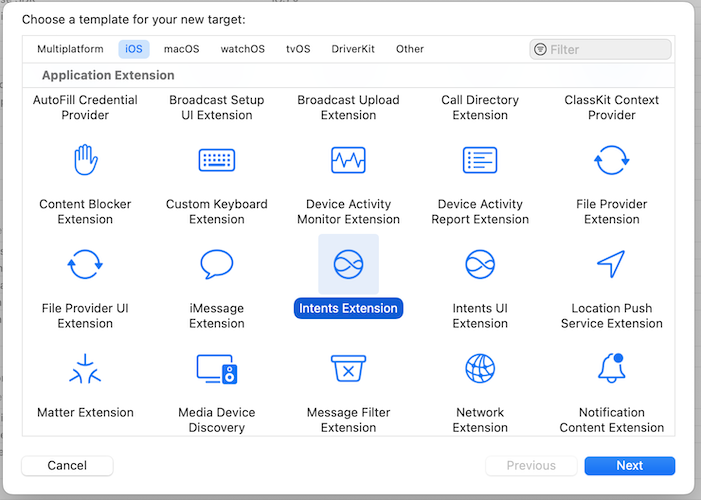Focus the Filter text field
Viewport: 701px width, 500px height.
tap(600, 49)
